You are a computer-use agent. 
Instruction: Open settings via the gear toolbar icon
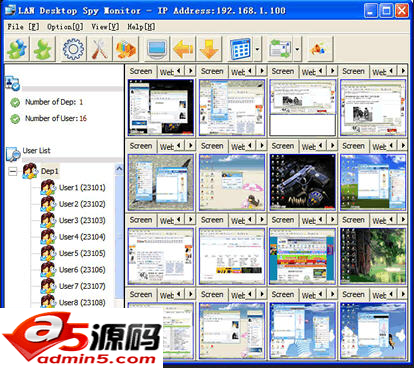[73, 49]
